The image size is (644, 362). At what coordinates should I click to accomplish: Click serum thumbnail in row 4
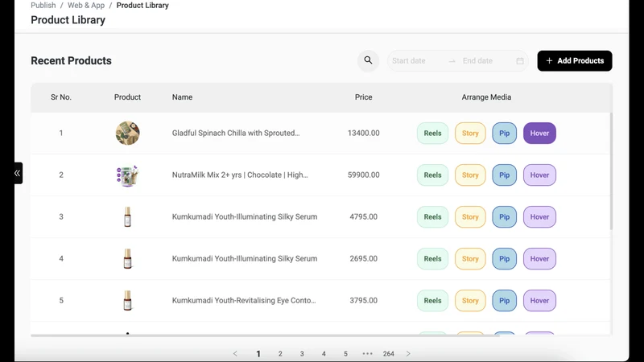coord(127,258)
